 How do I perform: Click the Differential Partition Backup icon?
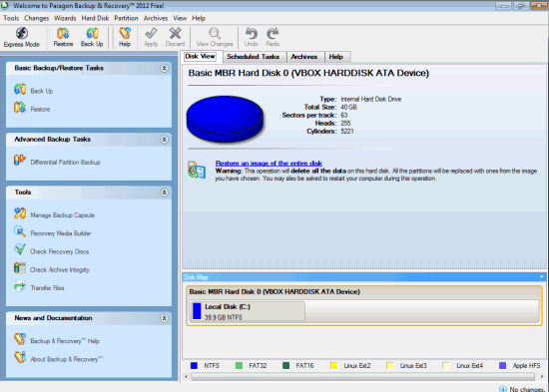tap(20, 161)
